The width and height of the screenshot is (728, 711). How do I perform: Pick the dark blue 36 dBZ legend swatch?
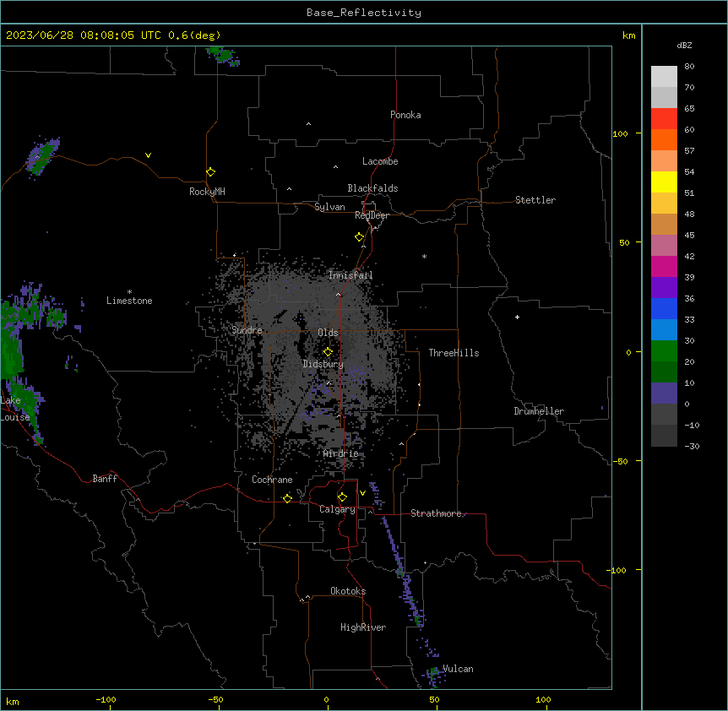664,308
